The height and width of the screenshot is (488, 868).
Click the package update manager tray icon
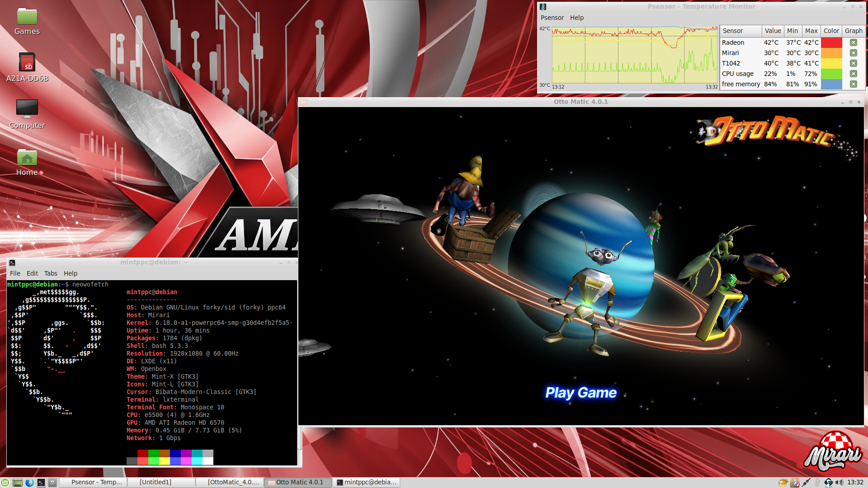795,483
